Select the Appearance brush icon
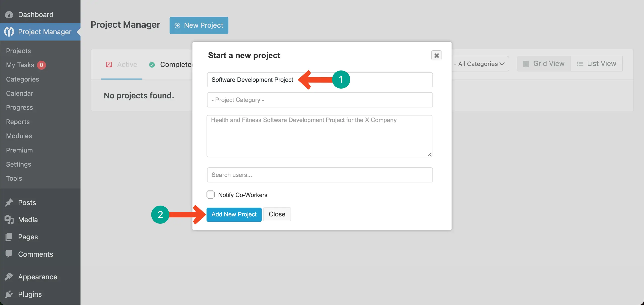The width and height of the screenshot is (644, 305). tap(9, 276)
